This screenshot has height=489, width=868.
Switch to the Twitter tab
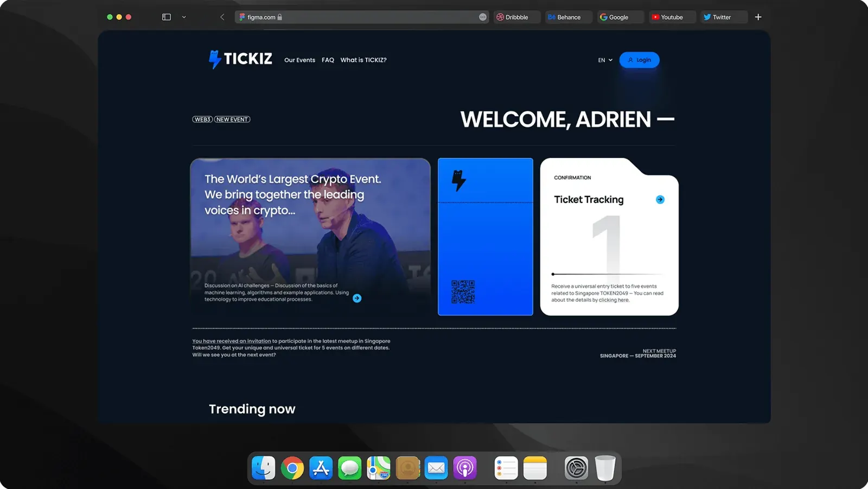(724, 17)
